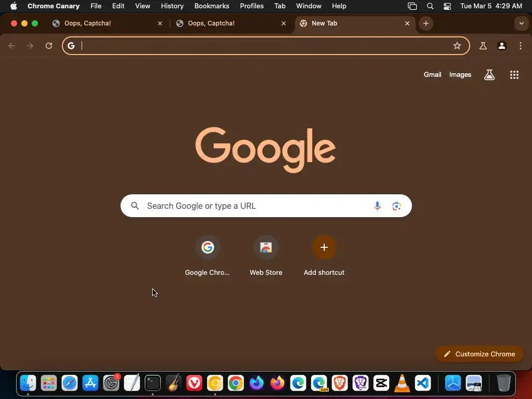Open Chrome Canary yellow icon in Dock
Viewport: 532px width, 399px height.
click(215, 383)
